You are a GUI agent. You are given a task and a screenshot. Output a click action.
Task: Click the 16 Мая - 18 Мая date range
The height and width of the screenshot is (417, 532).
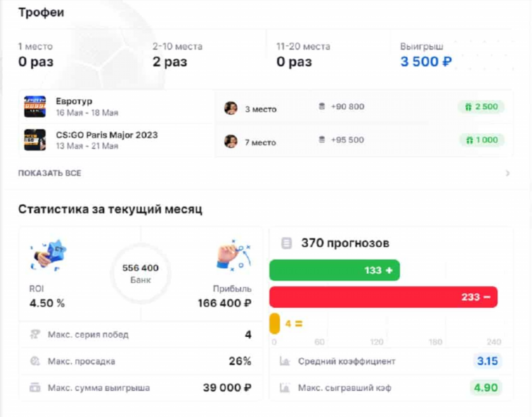(87, 113)
